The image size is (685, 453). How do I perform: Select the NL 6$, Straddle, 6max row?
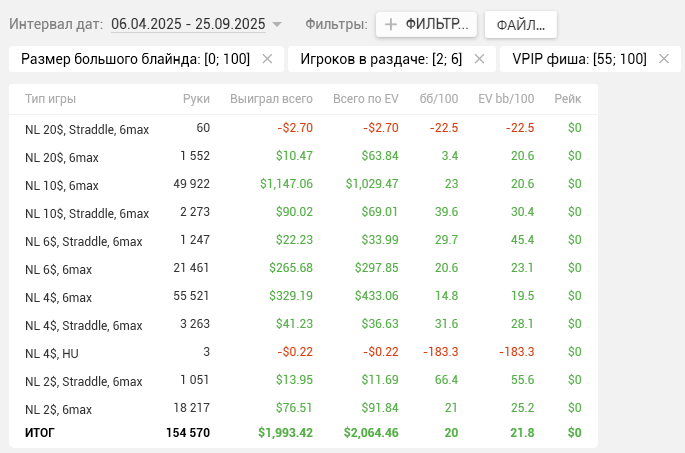click(x=83, y=241)
